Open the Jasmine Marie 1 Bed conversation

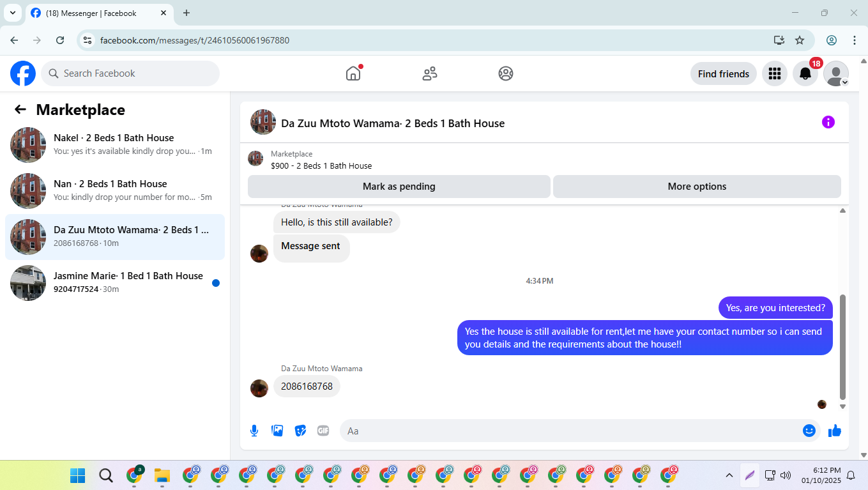click(x=115, y=283)
